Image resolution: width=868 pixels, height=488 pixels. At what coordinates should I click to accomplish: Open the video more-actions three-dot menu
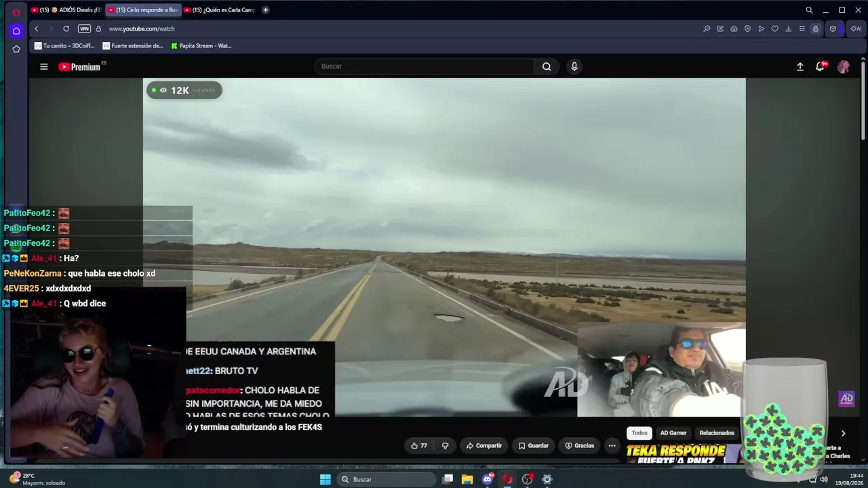click(612, 445)
